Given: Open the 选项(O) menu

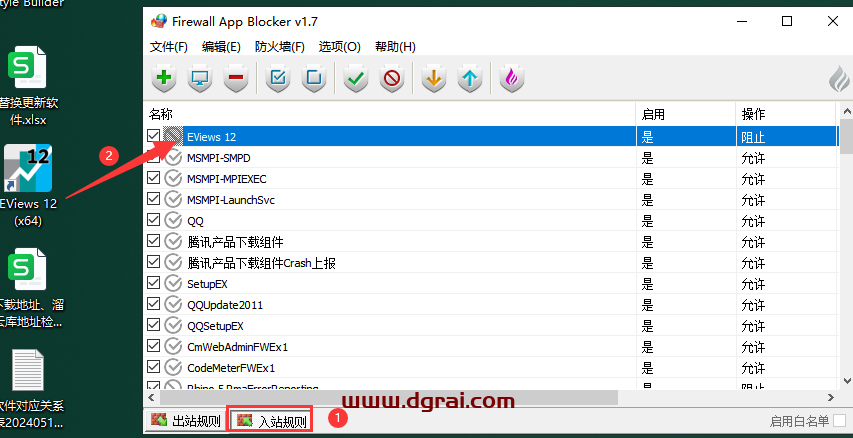Looking at the screenshot, I should coord(339,47).
